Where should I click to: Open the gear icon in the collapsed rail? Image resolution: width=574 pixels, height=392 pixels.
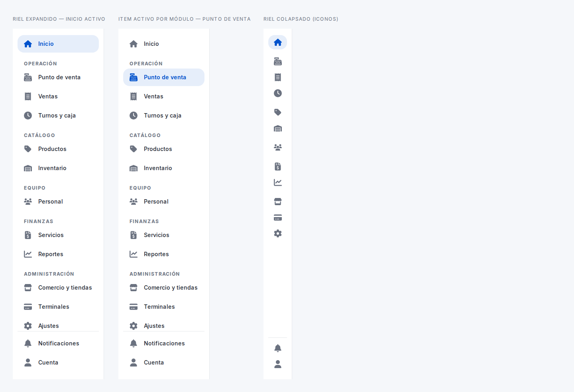click(x=278, y=233)
